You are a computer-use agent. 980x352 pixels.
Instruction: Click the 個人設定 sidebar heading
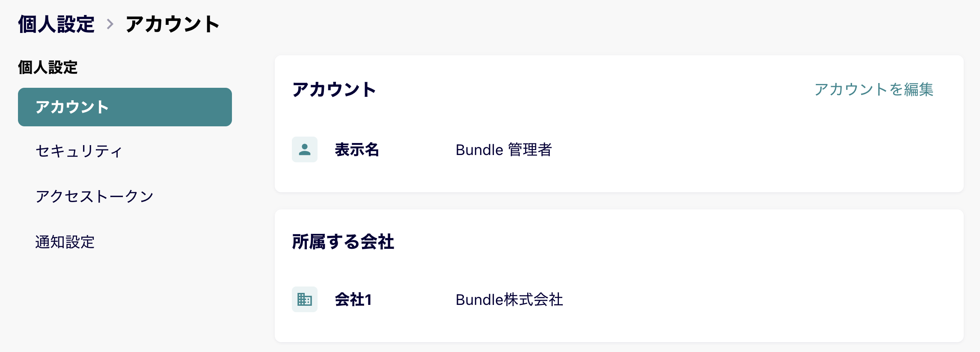48,67
